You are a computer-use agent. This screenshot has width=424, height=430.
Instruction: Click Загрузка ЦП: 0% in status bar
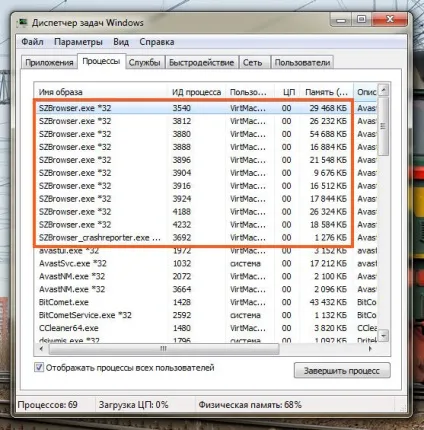(133, 405)
